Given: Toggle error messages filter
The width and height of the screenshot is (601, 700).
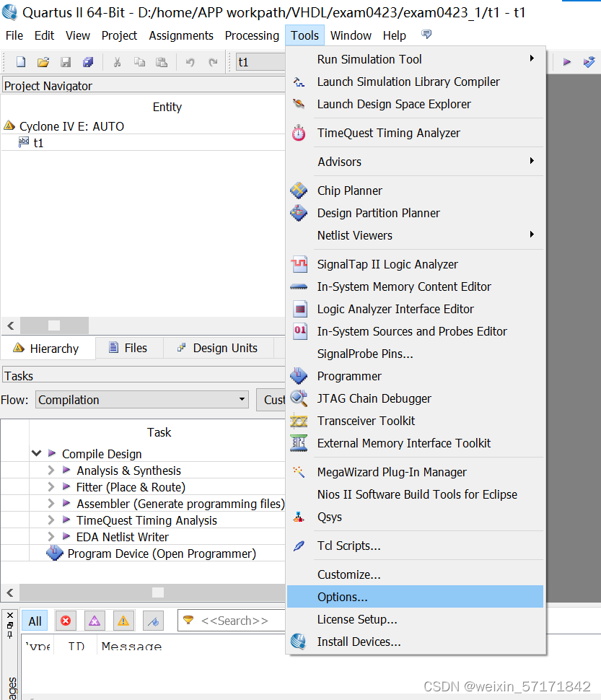Looking at the screenshot, I should pyautogui.click(x=66, y=621).
